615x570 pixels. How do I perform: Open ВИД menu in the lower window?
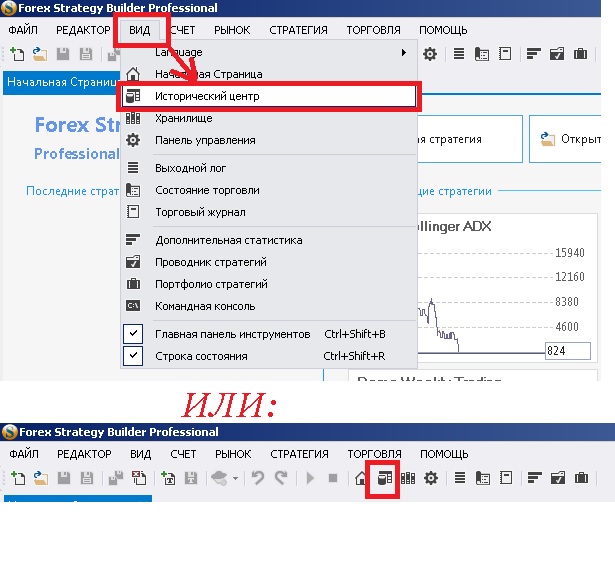point(140,454)
